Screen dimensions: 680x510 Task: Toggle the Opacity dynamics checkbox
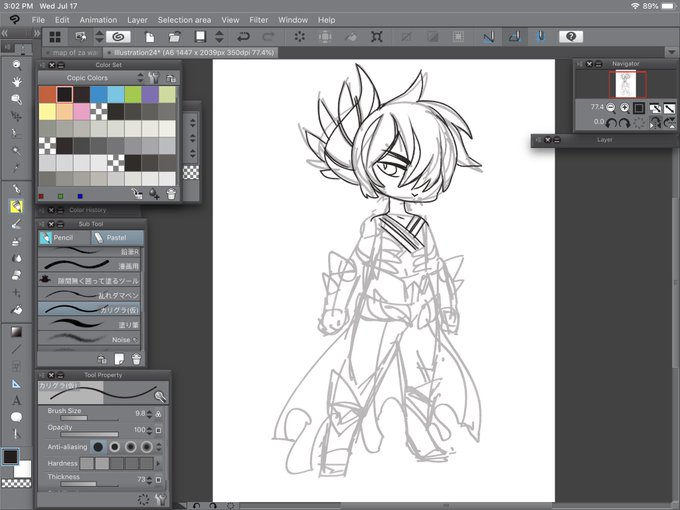(x=158, y=431)
